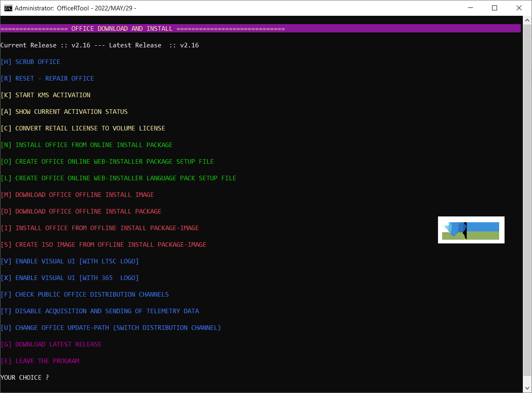Select the [H] SCRUB OFFICE option
532x393 pixels.
(x=30, y=62)
